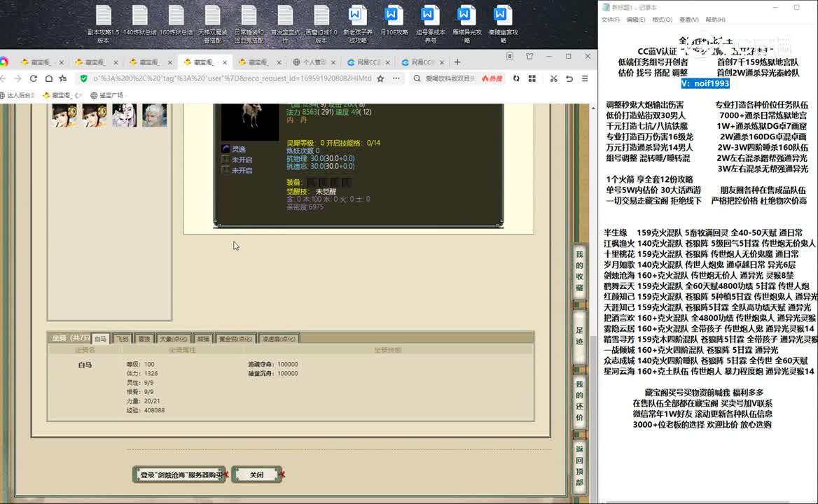Click the 返回顶部 side button
This screenshot has height=504, width=818.
point(579,465)
